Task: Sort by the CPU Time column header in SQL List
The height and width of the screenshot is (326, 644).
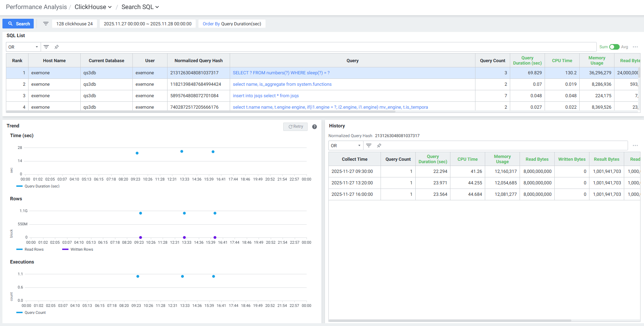Action: (562, 60)
